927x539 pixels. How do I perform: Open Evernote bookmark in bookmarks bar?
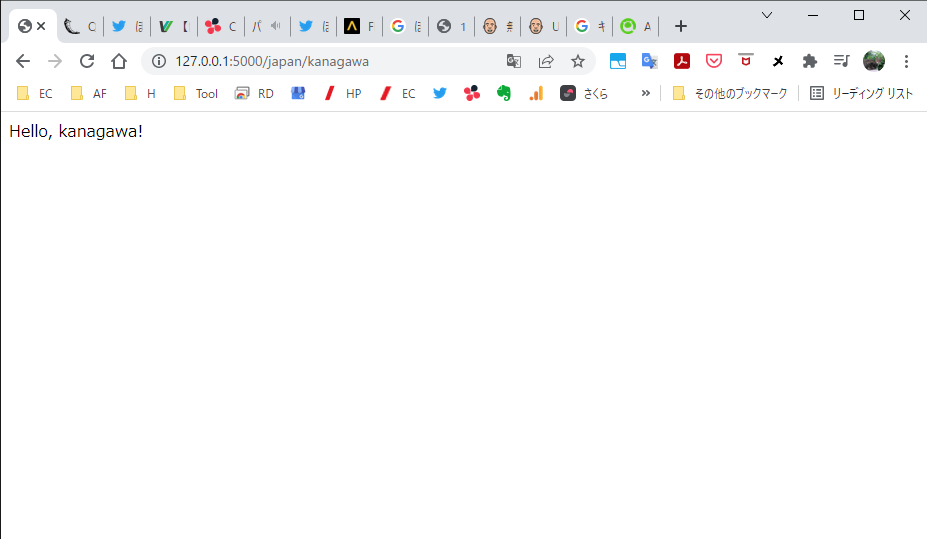(x=504, y=93)
